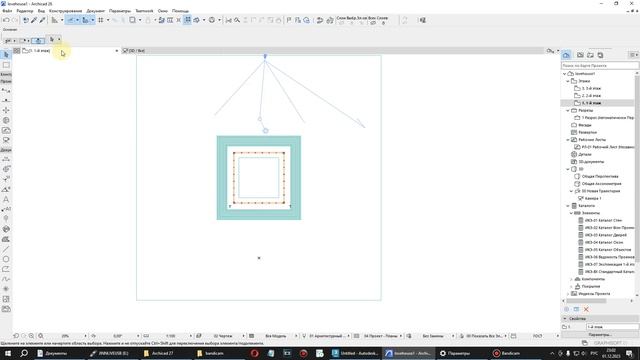Select 2. 2-й этаж in the navigator

[591, 96]
